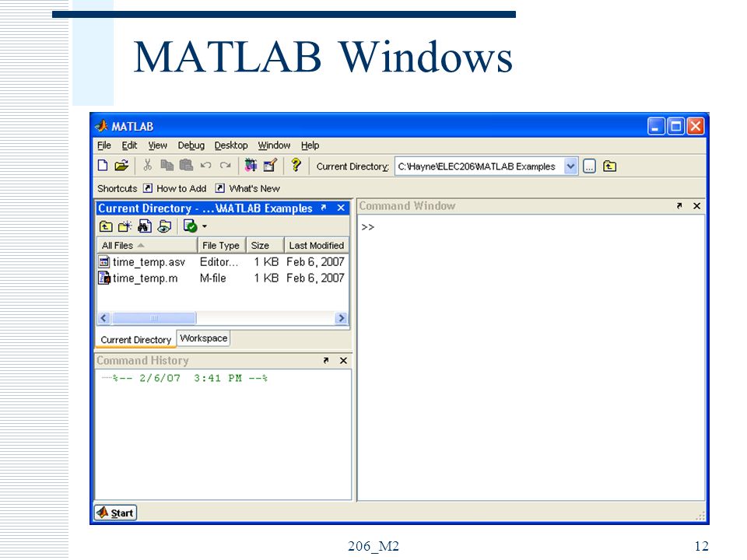This screenshot has width=747, height=560.
Task: Open the Help menu
Action: point(310,145)
